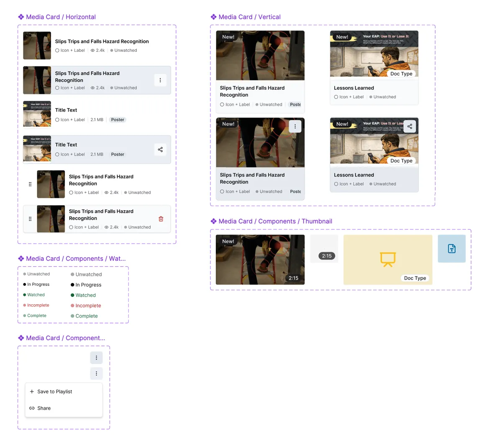This screenshot has height=448, width=502.
Task: Click smaller-text Unwatched status label
Action: (x=36, y=274)
